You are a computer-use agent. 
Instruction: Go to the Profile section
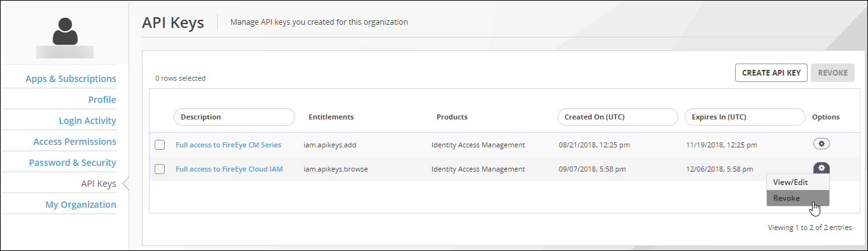(x=102, y=100)
